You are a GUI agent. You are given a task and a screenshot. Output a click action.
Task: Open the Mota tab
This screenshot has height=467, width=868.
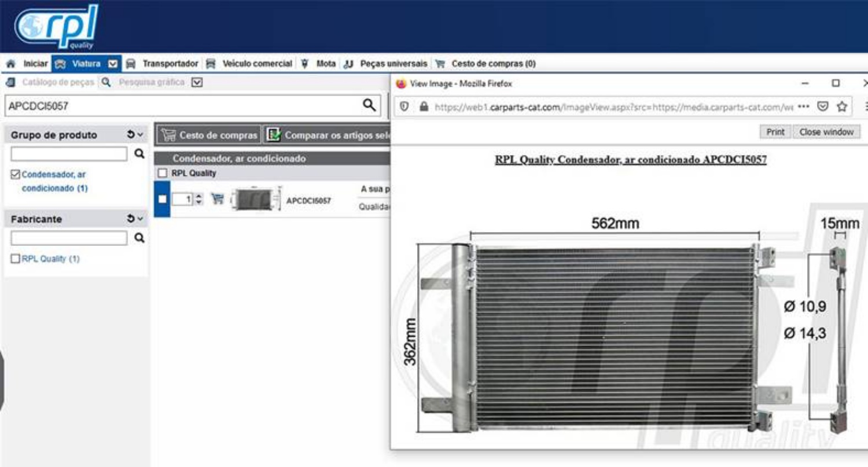pos(319,64)
